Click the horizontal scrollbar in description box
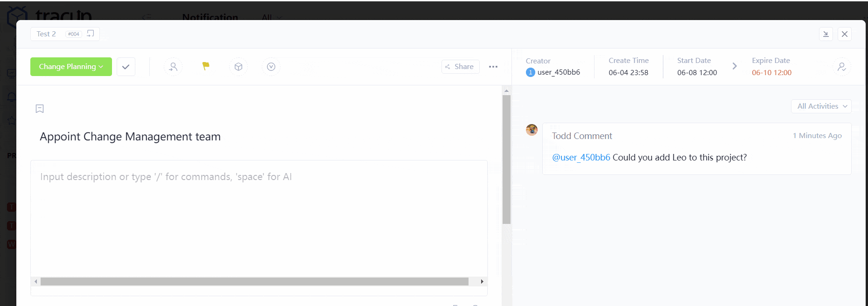Image resolution: width=868 pixels, height=306 pixels. coord(254,282)
